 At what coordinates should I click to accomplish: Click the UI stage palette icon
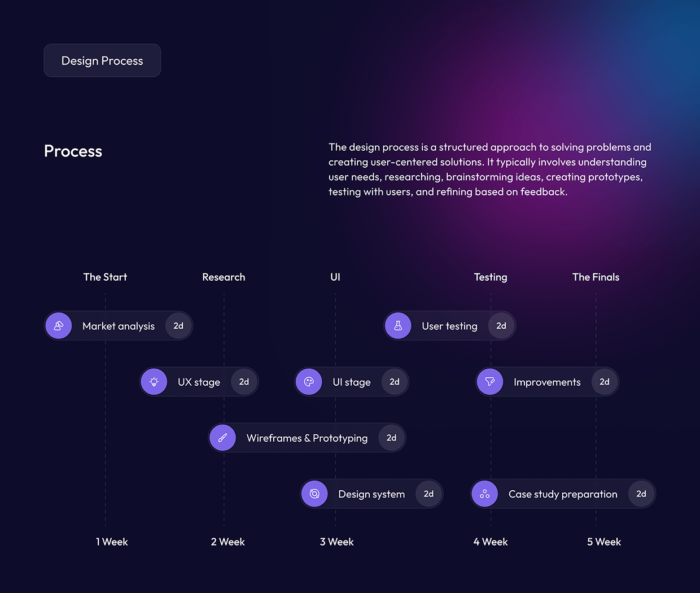point(309,382)
